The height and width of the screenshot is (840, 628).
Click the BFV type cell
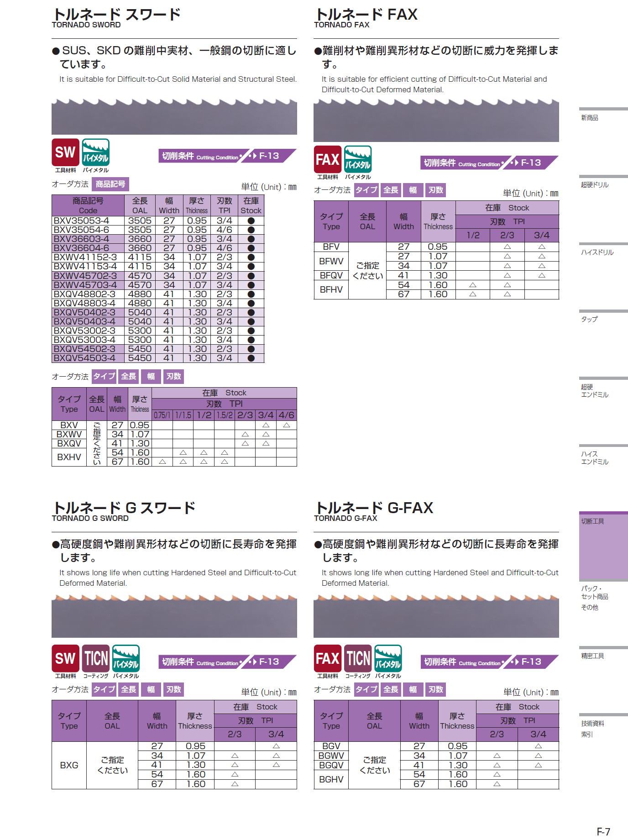[331, 247]
